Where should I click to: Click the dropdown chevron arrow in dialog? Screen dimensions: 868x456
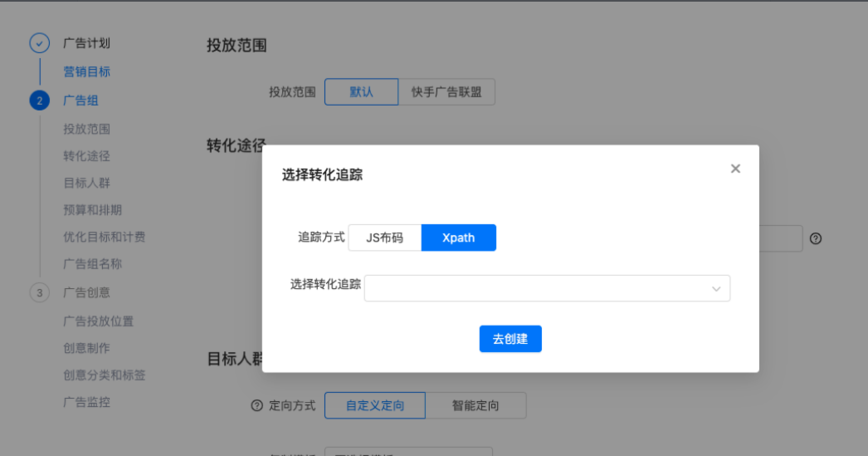tap(716, 289)
